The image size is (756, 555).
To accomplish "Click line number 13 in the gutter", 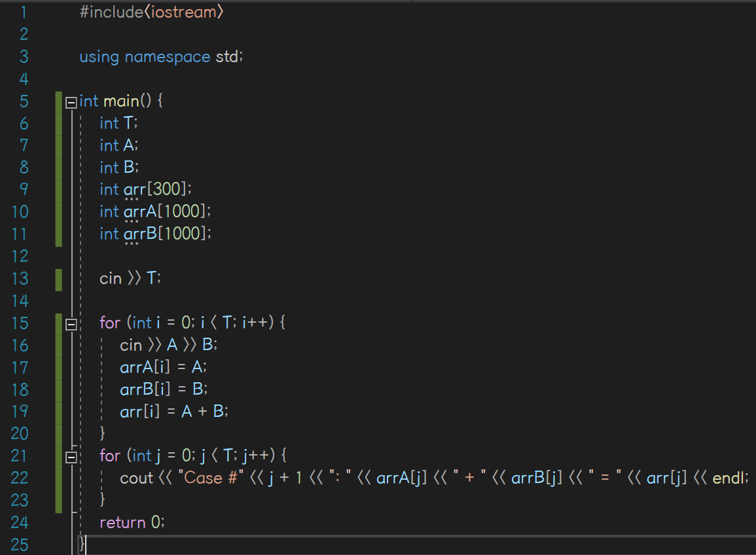I will [x=20, y=278].
